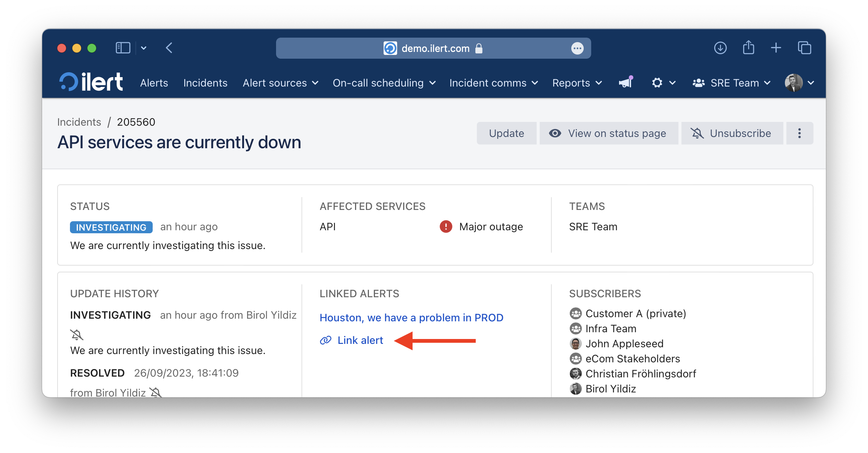Open the user avatar account menu
868x453 pixels.
pyautogui.click(x=800, y=83)
